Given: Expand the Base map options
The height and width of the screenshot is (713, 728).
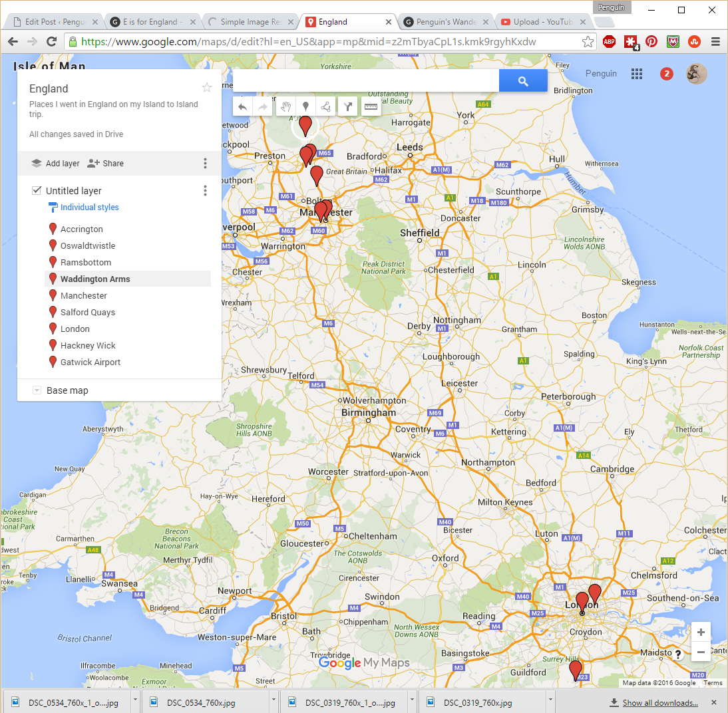Looking at the screenshot, I should (37, 390).
